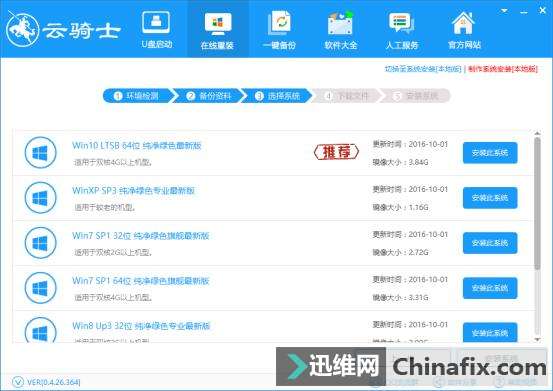Click the description 适用于双核4G以上机型 under Win10
The height and width of the screenshot is (391, 553).
point(113,163)
